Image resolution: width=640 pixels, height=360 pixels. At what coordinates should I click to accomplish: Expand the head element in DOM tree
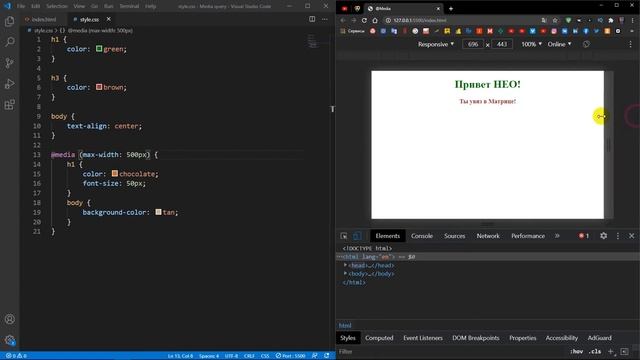345,265
